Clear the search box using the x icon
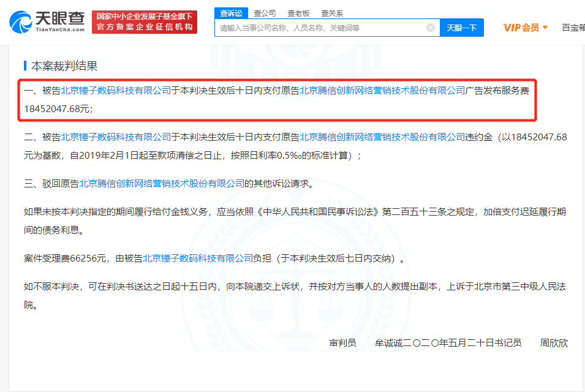The height and width of the screenshot is (392, 585). pos(431,27)
